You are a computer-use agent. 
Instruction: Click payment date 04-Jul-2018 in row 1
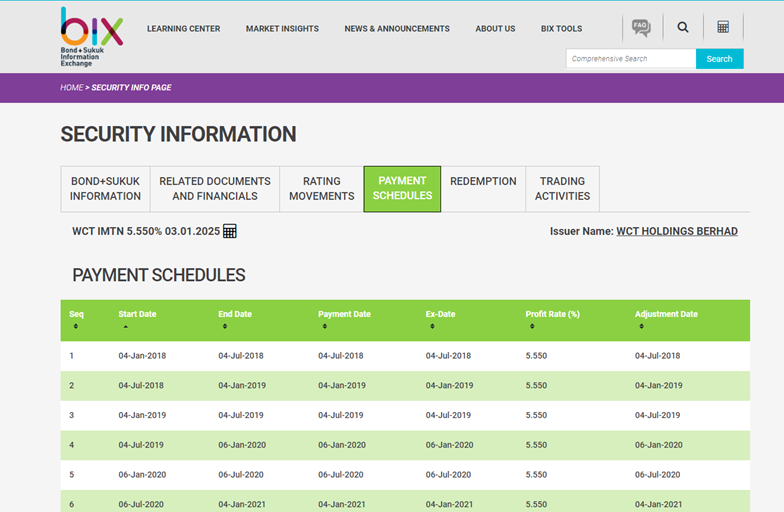coord(340,356)
